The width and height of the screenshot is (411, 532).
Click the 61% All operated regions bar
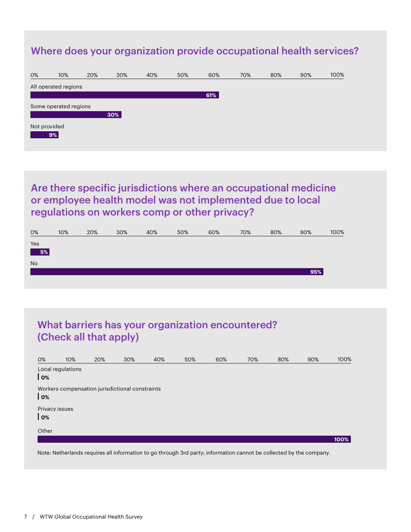coord(125,95)
